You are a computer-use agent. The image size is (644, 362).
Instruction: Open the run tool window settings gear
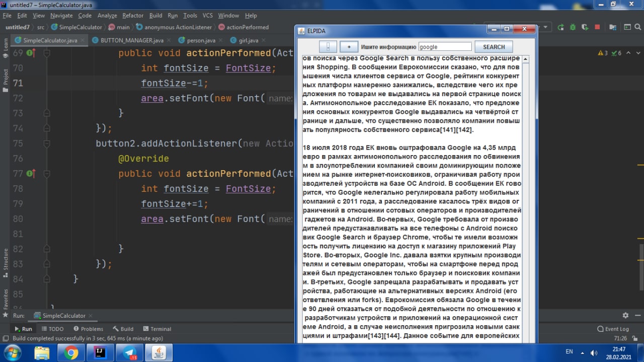(625, 316)
